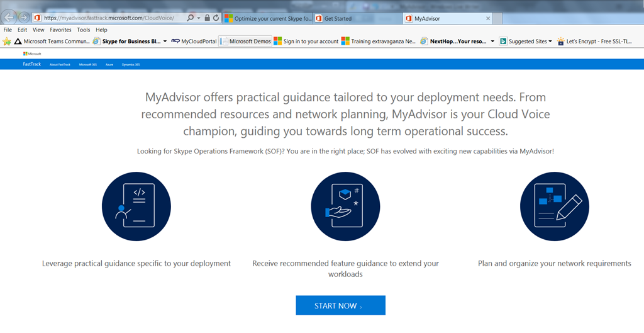Click the feature guidance hand icon
Image resolution: width=644 pixels, height=333 pixels.
pyautogui.click(x=345, y=206)
